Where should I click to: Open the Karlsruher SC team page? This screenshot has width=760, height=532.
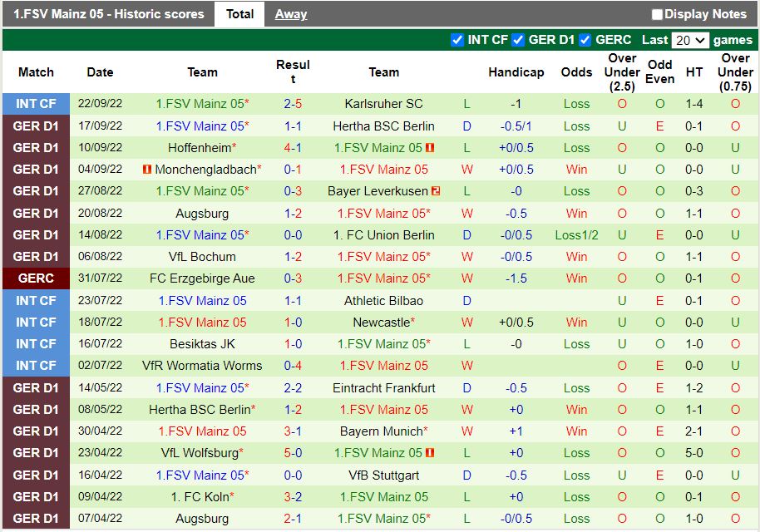(383, 104)
